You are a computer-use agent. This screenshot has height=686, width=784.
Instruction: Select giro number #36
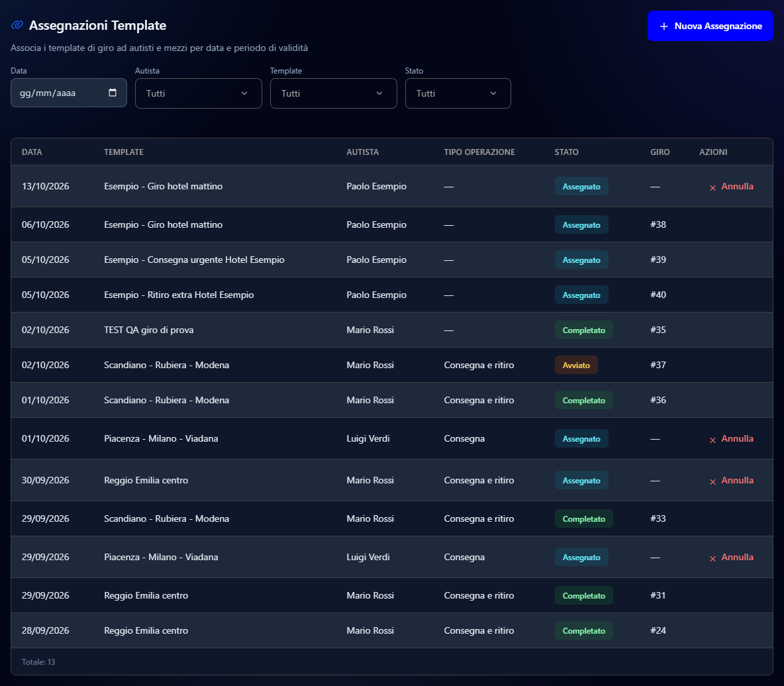(658, 400)
